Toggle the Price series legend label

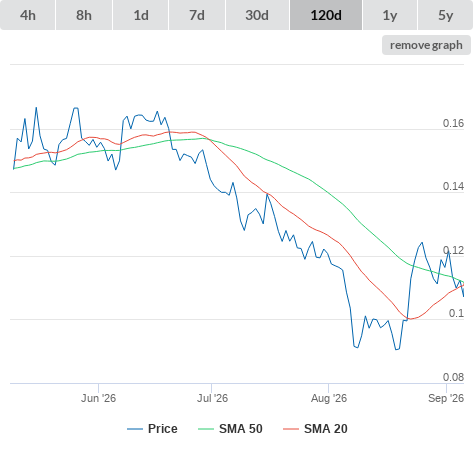tap(163, 429)
